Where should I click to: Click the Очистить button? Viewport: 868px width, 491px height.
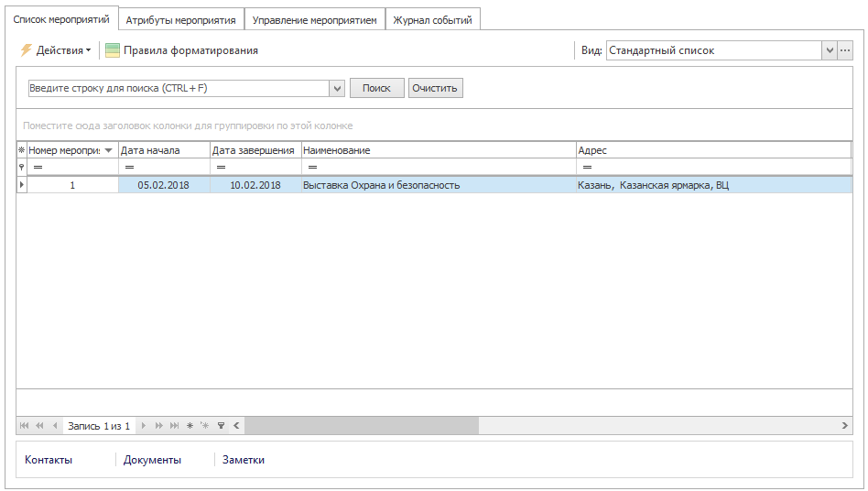[435, 88]
